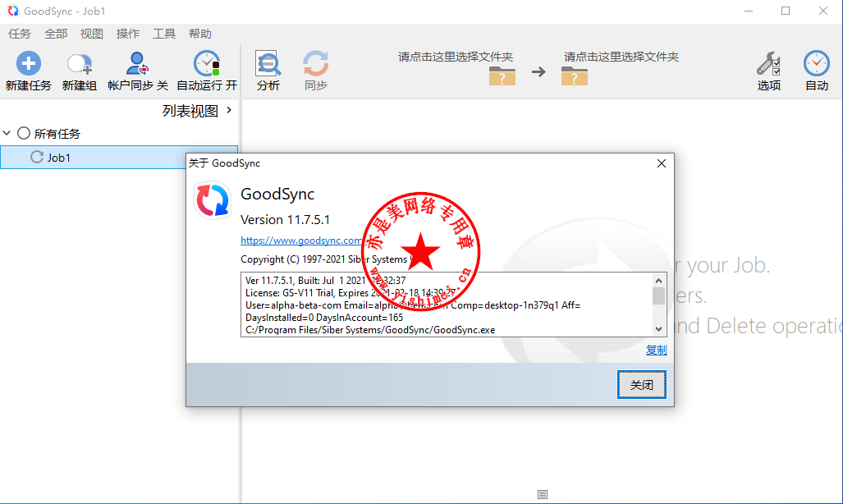This screenshot has height=504, width=843.
Task: Click the scroll down arrow in info box
Action: point(658,328)
